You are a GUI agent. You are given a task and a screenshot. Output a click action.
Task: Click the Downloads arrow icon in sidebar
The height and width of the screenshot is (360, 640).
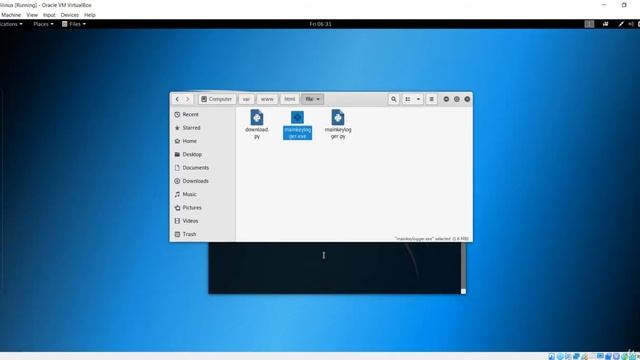(177, 181)
